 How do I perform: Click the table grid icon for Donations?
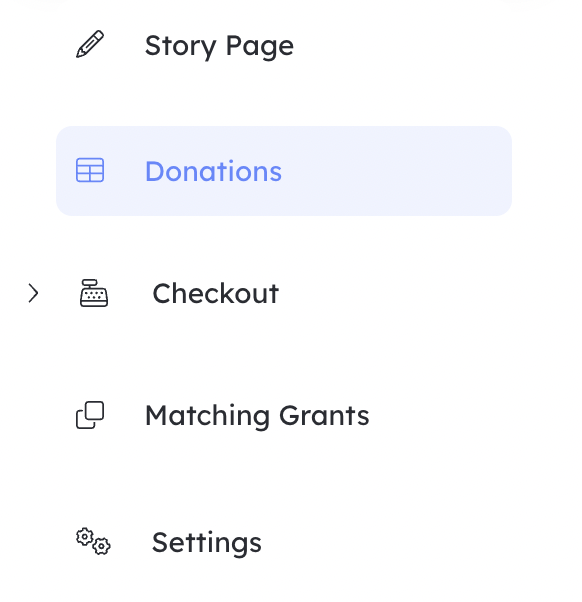[90, 170]
